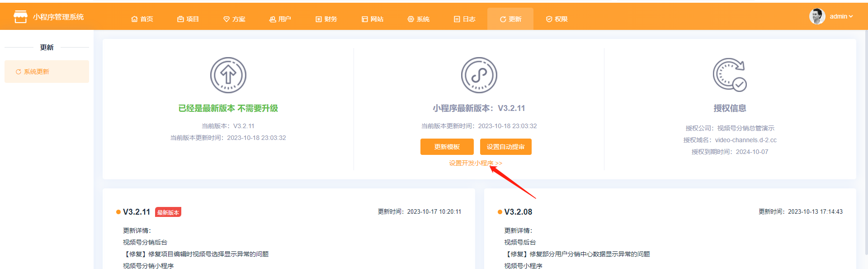Click 已经是最新版本 不需要升级 text
The image size is (868, 269).
(228, 108)
